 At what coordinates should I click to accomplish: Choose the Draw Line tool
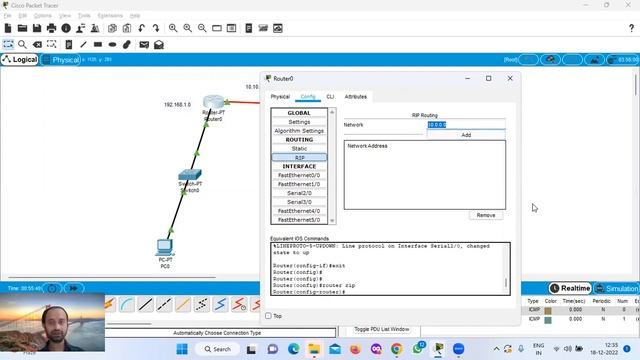click(83, 44)
